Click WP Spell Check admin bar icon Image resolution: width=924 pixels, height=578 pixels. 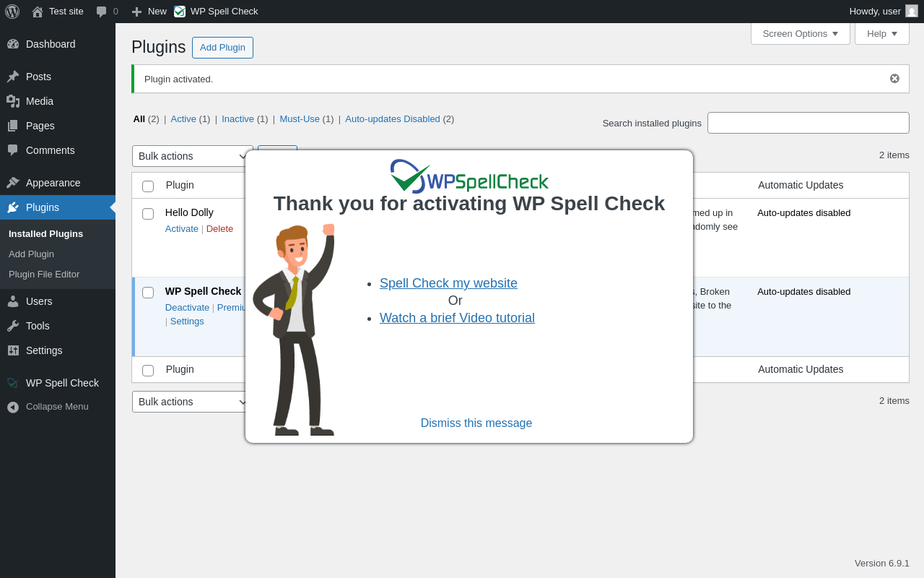pyautogui.click(x=180, y=12)
